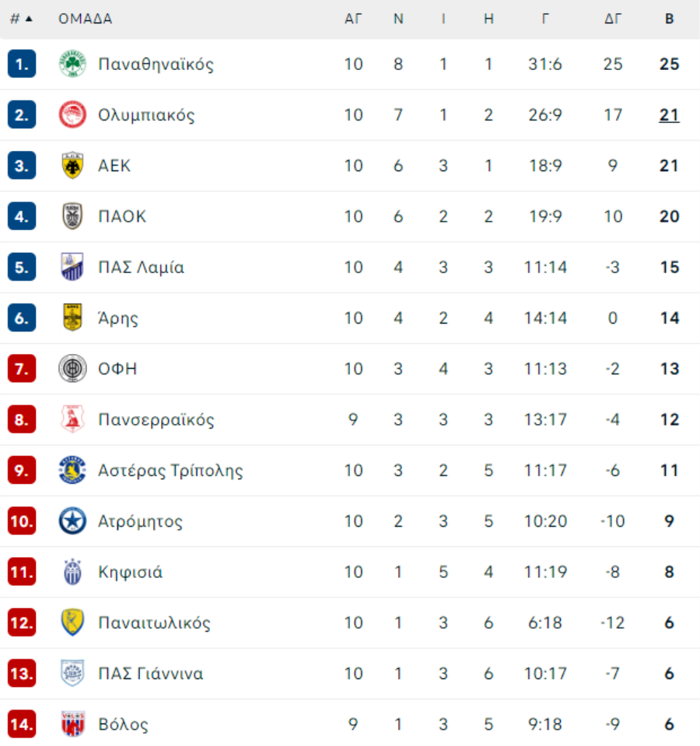Click the Olympiacos red club logo
Screen dimensions: 700x746
pyautogui.click(x=72, y=115)
